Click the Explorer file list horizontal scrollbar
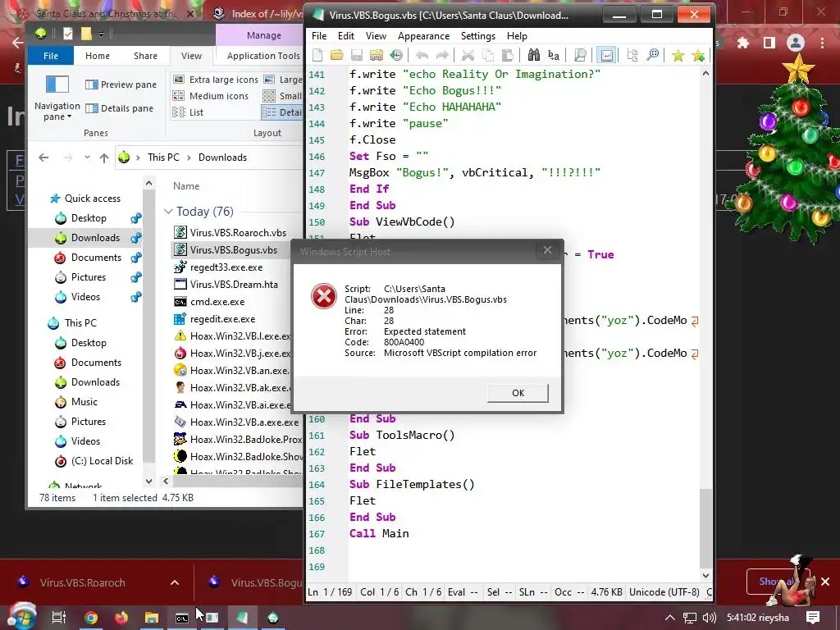 [238, 481]
